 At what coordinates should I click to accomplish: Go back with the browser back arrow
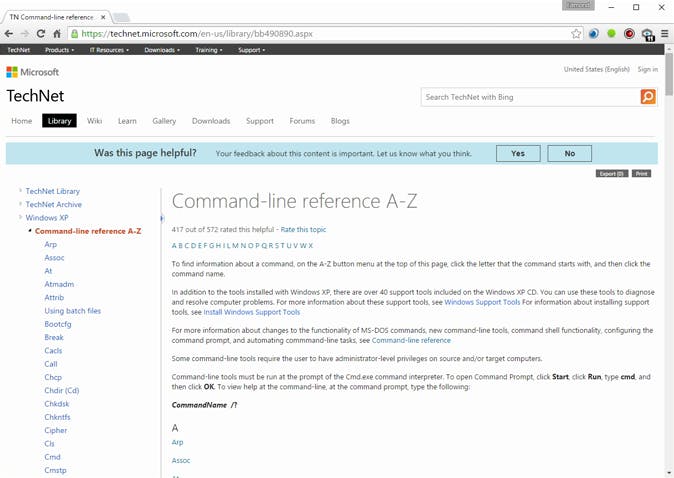pyautogui.click(x=9, y=34)
